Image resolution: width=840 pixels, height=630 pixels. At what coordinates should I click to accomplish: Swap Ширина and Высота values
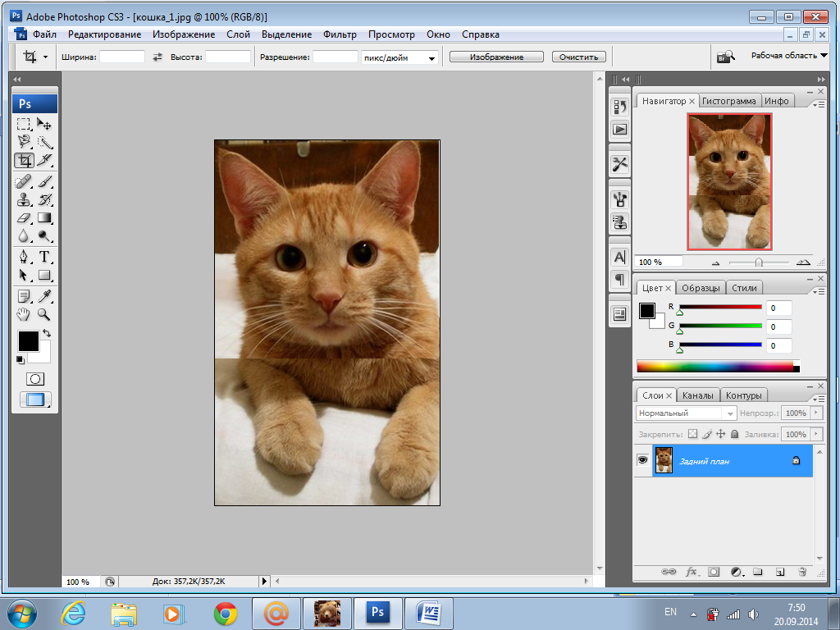tap(157, 57)
